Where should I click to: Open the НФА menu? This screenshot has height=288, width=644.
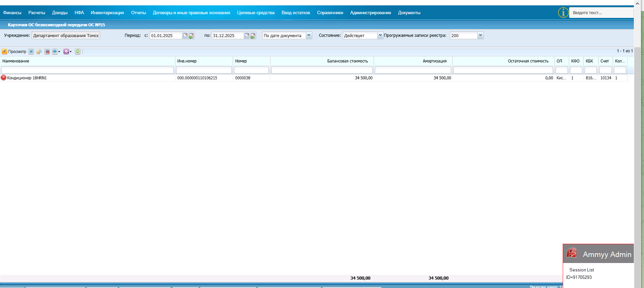point(79,13)
